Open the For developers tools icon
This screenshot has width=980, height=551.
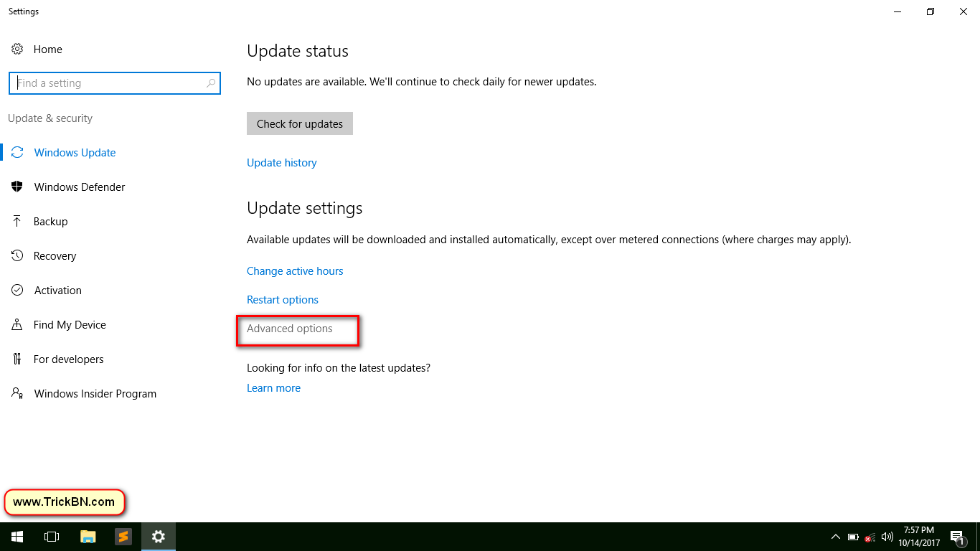(x=17, y=359)
